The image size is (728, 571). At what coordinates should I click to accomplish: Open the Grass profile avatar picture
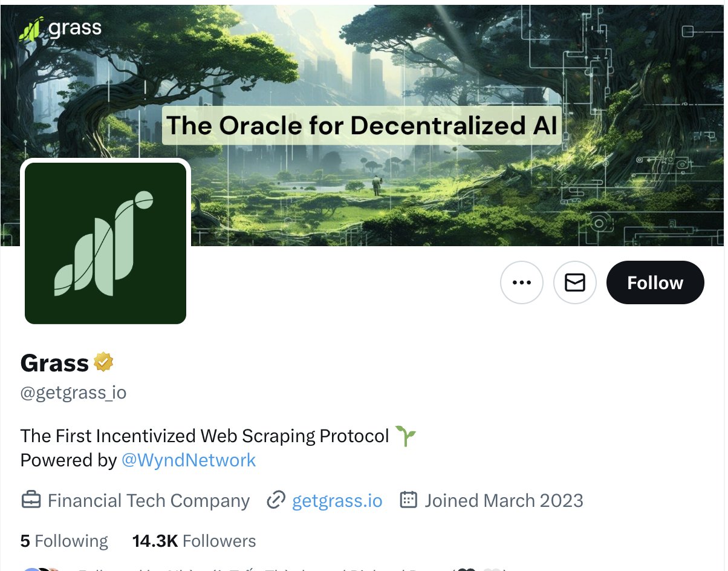[x=105, y=243]
